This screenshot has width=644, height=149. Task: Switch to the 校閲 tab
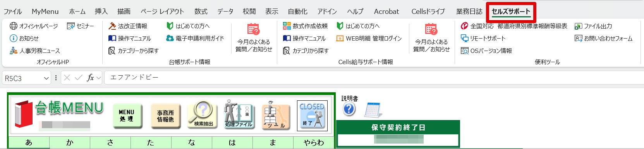click(x=249, y=12)
